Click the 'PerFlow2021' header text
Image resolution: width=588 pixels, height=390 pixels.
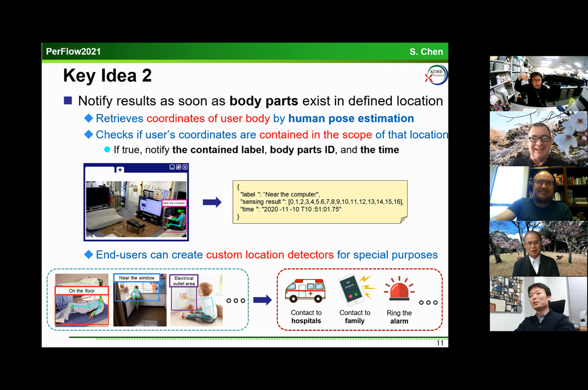tap(73, 52)
